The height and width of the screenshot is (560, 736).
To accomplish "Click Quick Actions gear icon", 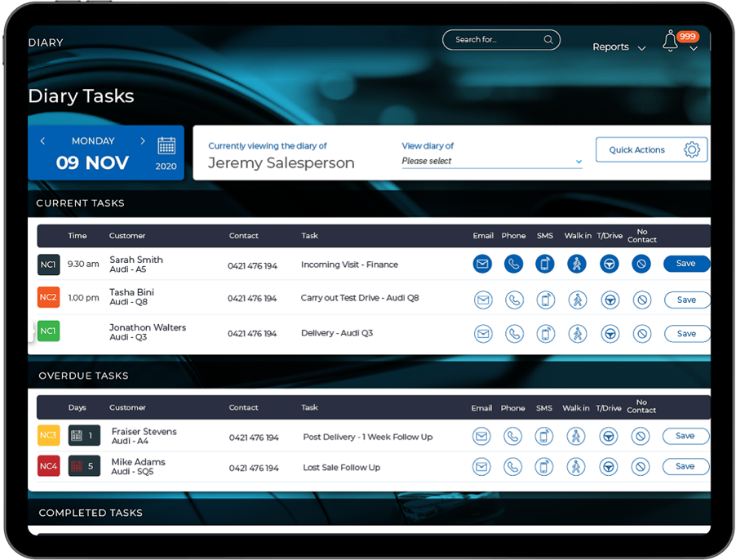I will (692, 150).
